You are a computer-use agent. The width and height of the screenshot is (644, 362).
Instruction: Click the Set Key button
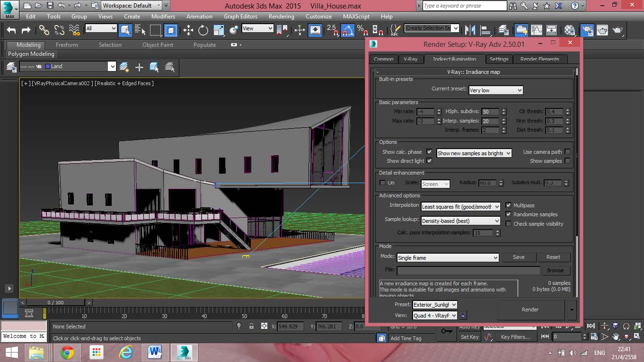click(x=469, y=337)
